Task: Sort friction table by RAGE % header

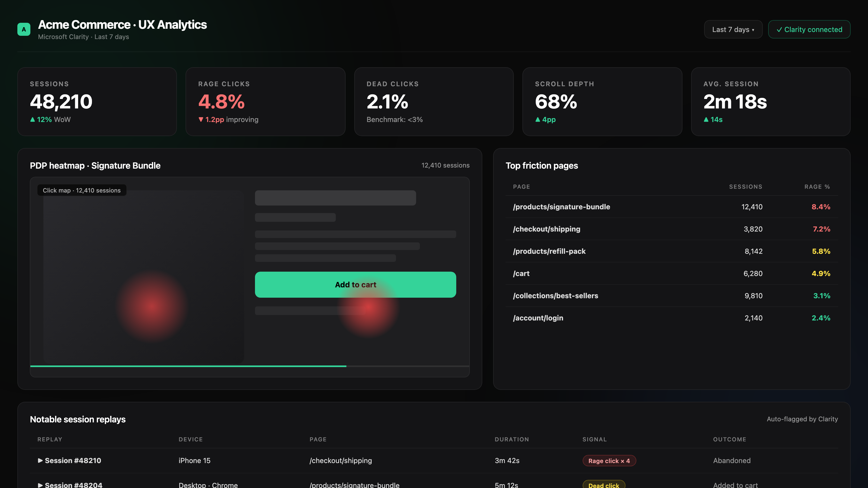Action: tap(817, 187)
